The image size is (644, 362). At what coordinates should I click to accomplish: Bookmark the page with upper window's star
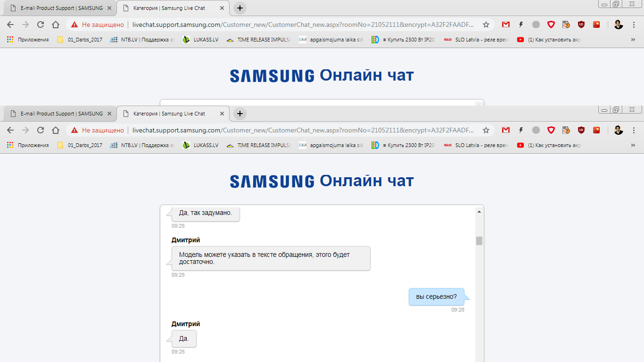tap(486, 25)
